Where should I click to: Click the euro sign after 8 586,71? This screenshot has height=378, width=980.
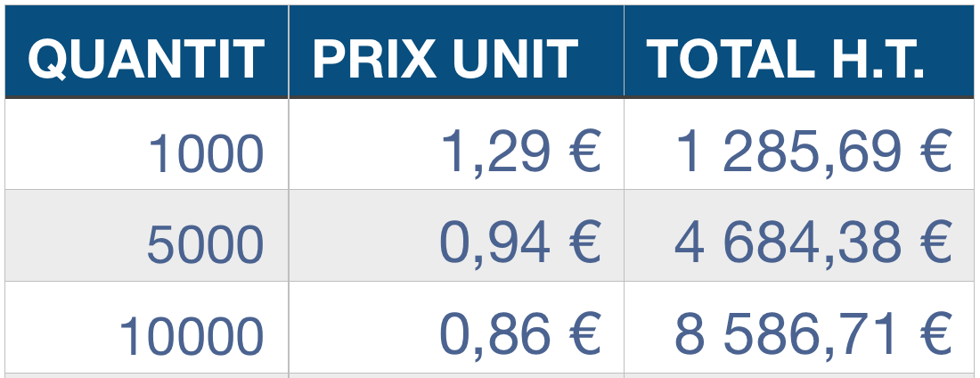[937, 334]
